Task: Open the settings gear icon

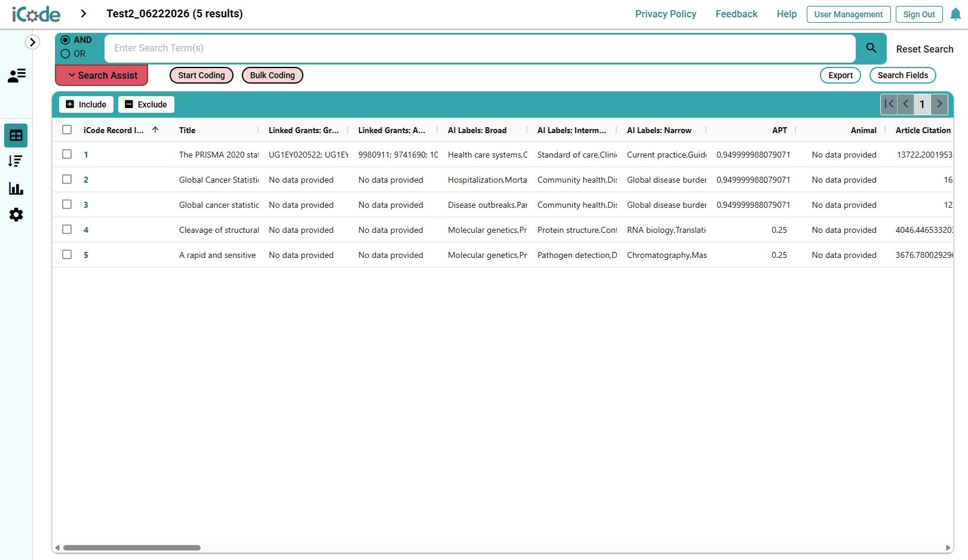Action: [x=16, y=215]
